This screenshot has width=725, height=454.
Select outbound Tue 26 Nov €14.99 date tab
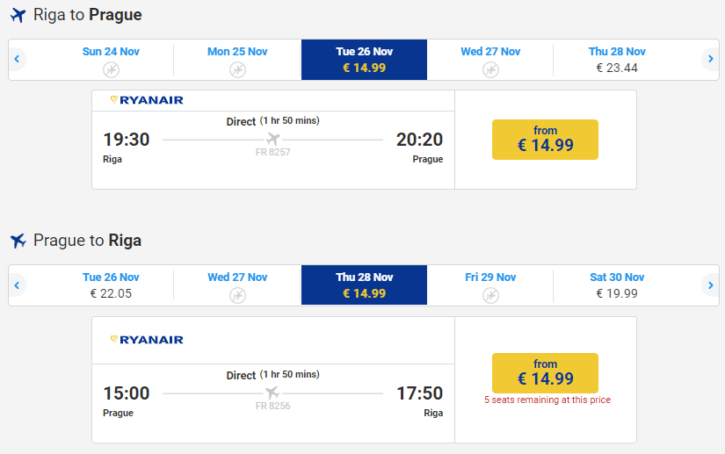coord(364,60)
